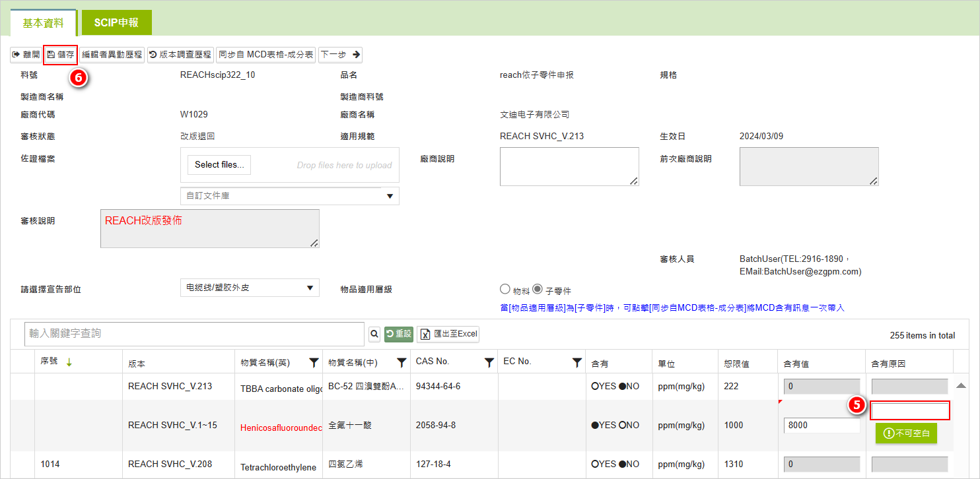Click the 四氯乙烯 cell

(345, 464)
